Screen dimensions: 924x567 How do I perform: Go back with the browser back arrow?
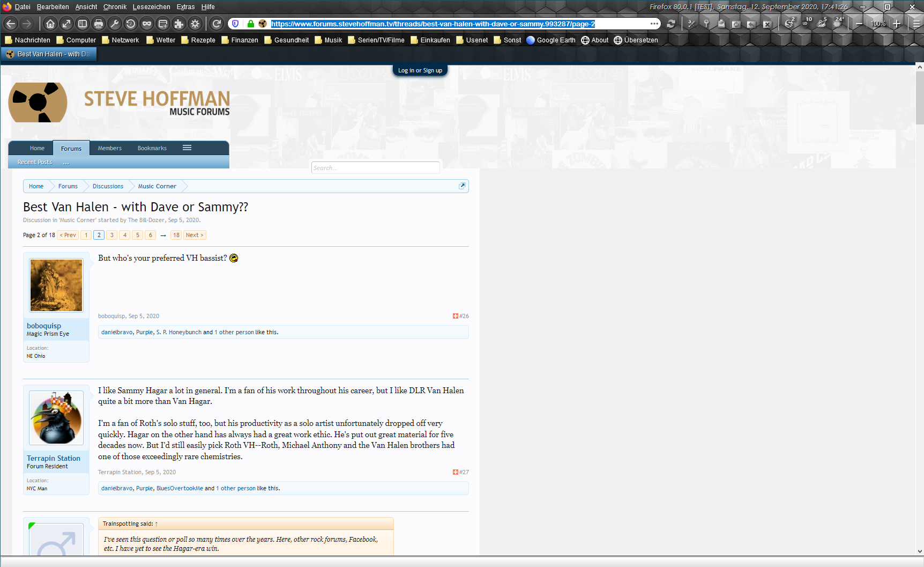[11, 24]
